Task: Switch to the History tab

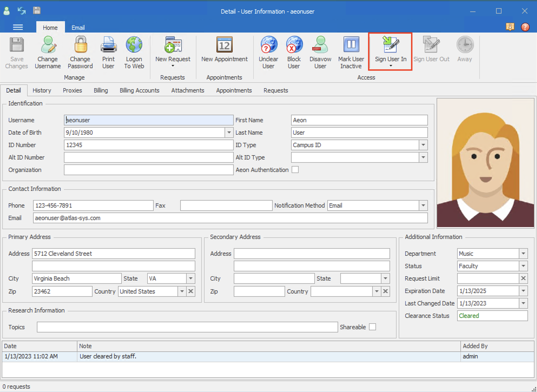Action: pos(42,90)
